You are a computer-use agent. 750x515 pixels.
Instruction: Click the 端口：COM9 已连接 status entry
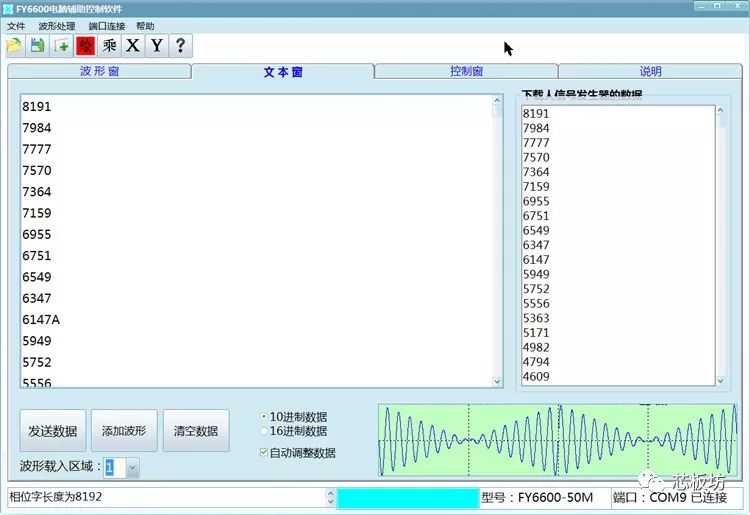pyautogui.click(x=670, y=498)
